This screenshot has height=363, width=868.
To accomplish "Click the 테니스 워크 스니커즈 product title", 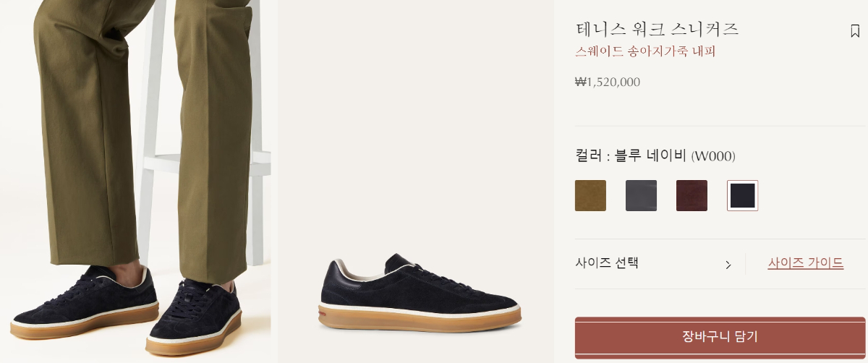I will pyautogui.click(x=657, y=30).
